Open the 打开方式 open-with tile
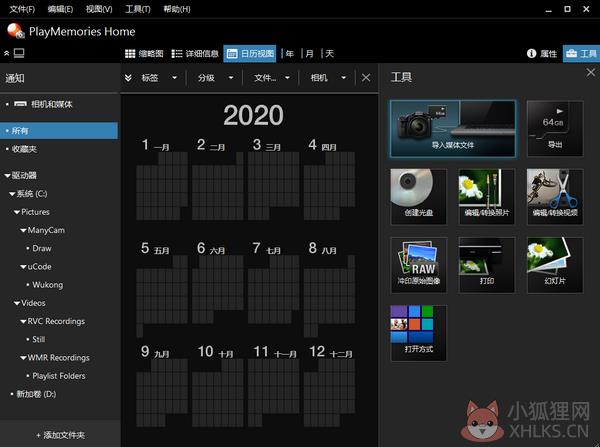Viewport: 600px width, 447px height. click(419, 333)
